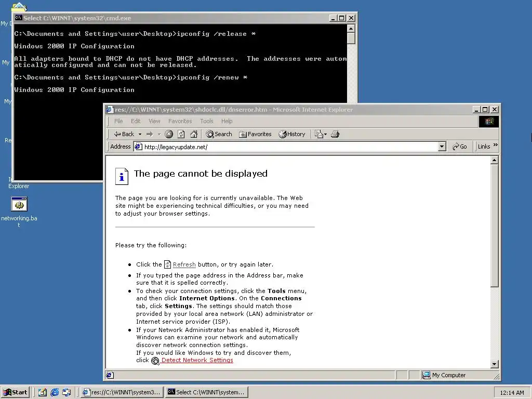
Task: Show the History pane
Action: pyautogui.click(x=292, y=134)
